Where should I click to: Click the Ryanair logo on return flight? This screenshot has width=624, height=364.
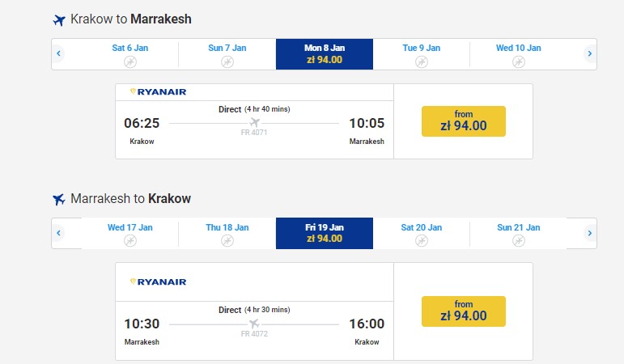[x=158, y=281]
